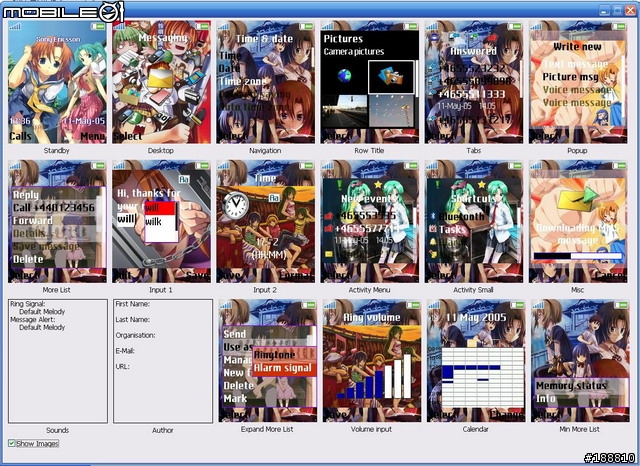Click 'Ring volume' title in Volume input preview
Viewport: 640px width, 466px height.
coord(372,317)
